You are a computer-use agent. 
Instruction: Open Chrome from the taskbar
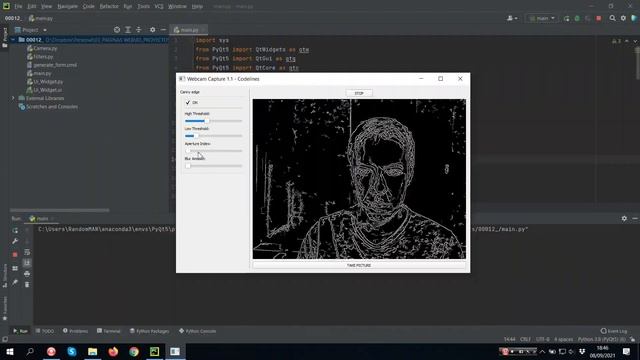[134, 351]
